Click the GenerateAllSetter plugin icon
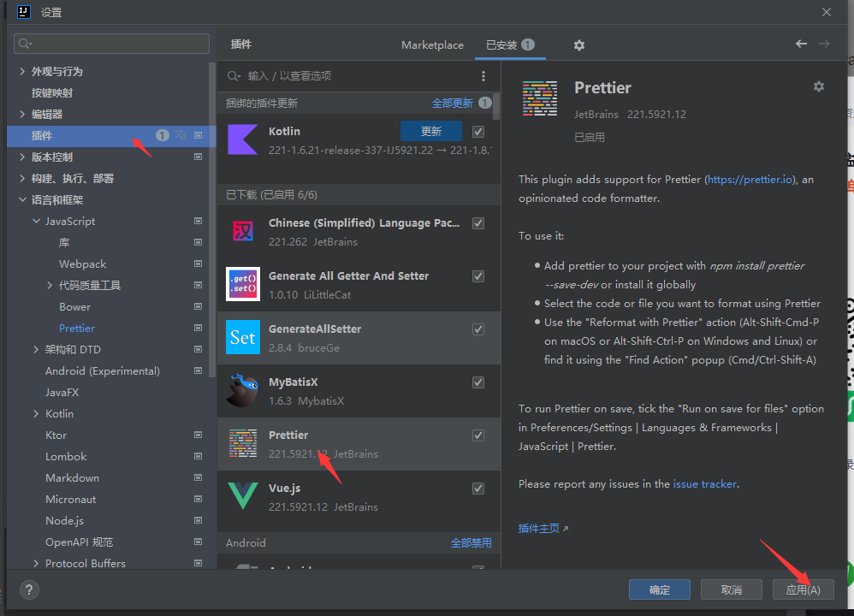The image size is (854, 616). point(243,337)
